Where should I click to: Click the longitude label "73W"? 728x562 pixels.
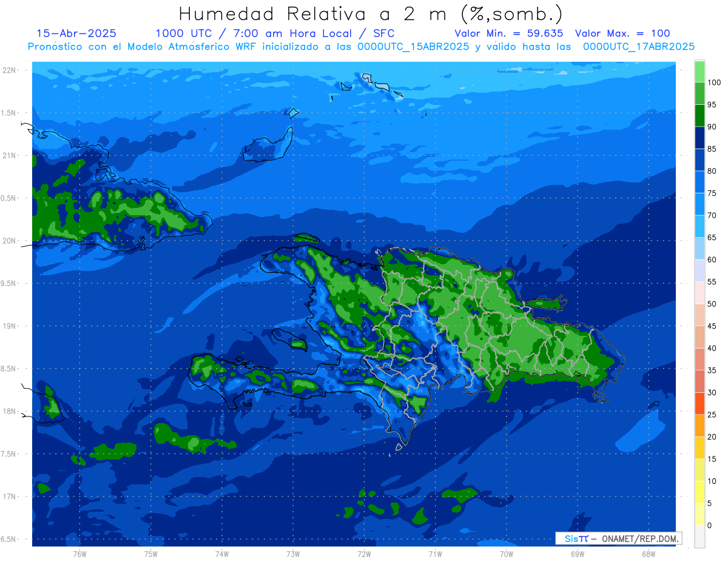click(x=293, y=554)
